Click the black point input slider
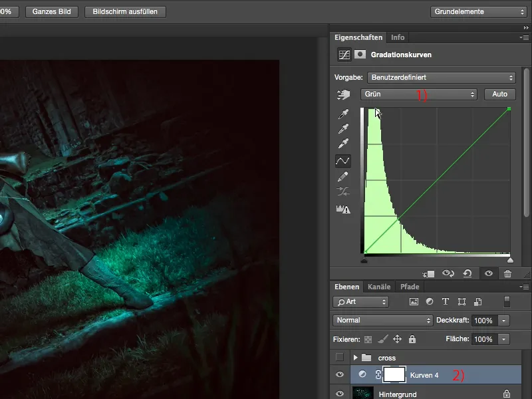Viewport: 532px width, 399px height. [x=364, y=260]
